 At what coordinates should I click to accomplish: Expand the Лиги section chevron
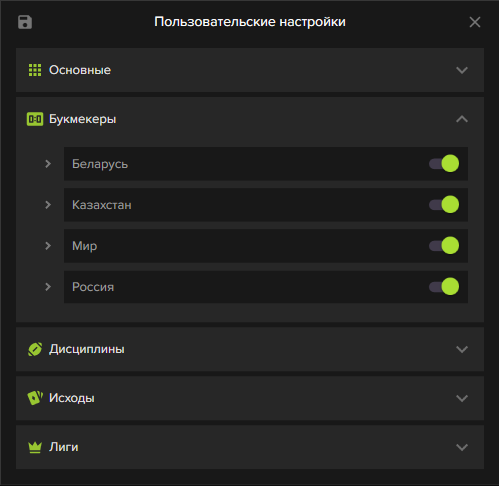(462, 447)
